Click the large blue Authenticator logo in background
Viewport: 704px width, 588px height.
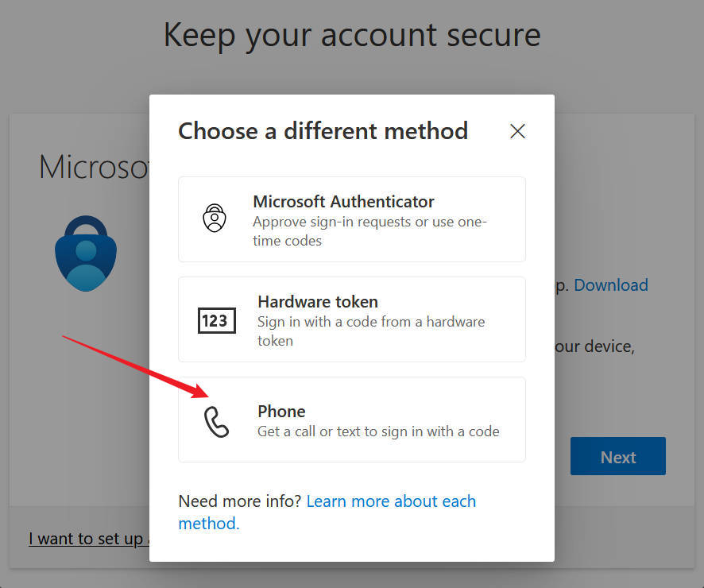(86, 253)
